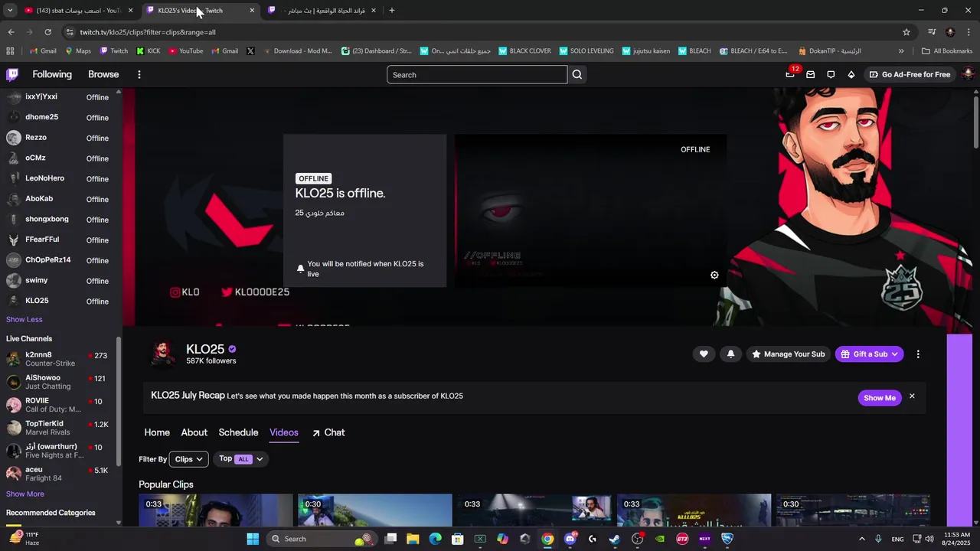
Task: Open a new browser tab
Action: (x=392, y=11)
